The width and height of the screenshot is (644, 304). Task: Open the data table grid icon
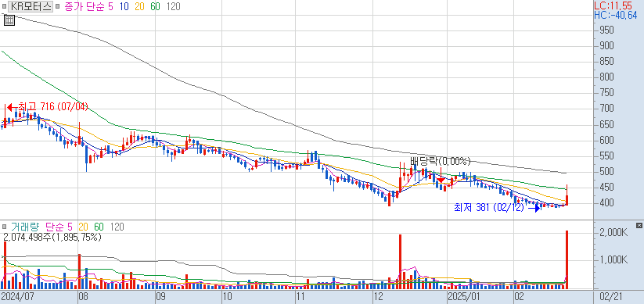click(x=9, y=20)
